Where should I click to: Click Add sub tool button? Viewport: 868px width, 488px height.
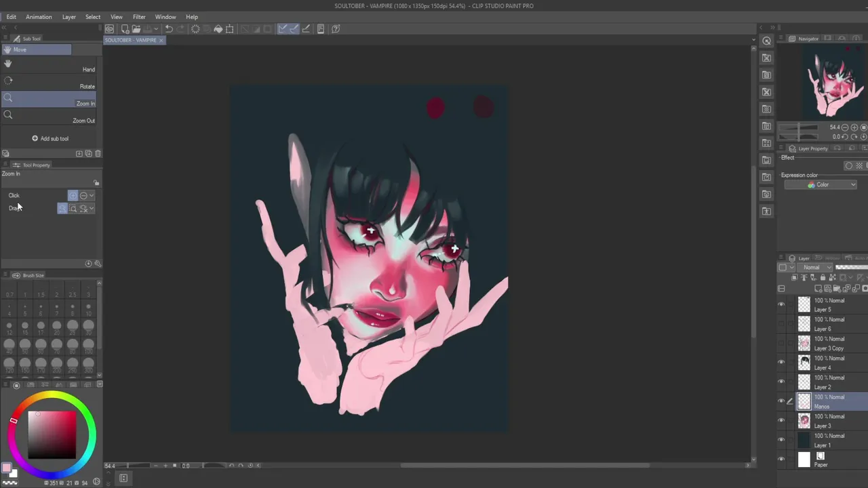tap(50, 138)
